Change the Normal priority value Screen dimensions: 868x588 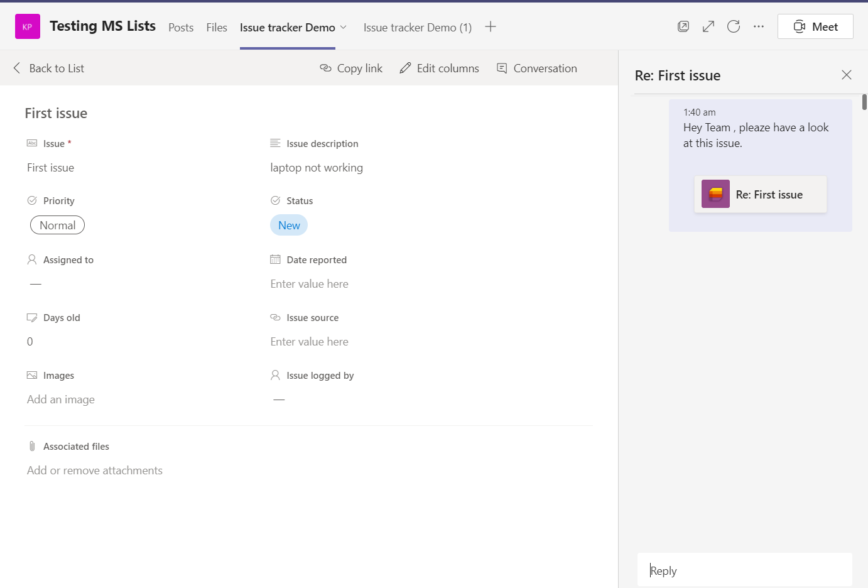[x=57, y=226]
